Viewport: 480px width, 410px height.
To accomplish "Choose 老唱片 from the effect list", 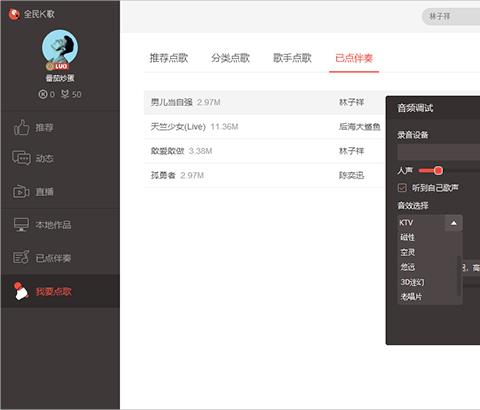I will click(x=411, y=296).
